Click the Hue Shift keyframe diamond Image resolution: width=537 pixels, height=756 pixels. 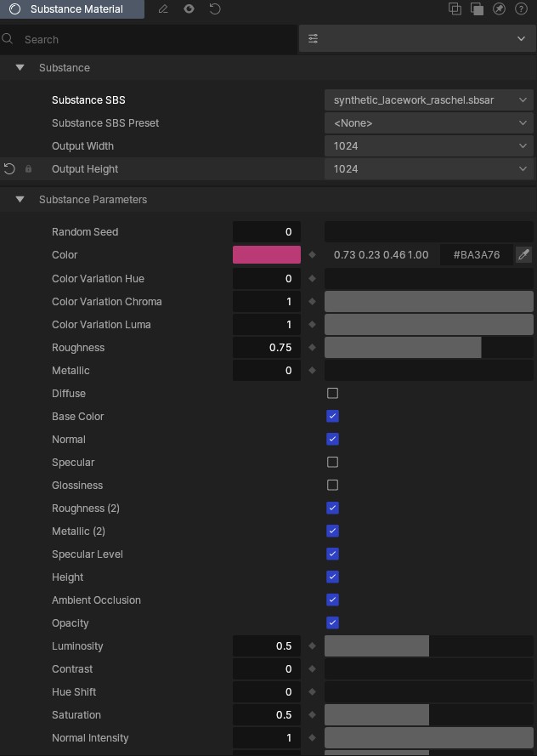pos(312,691)
